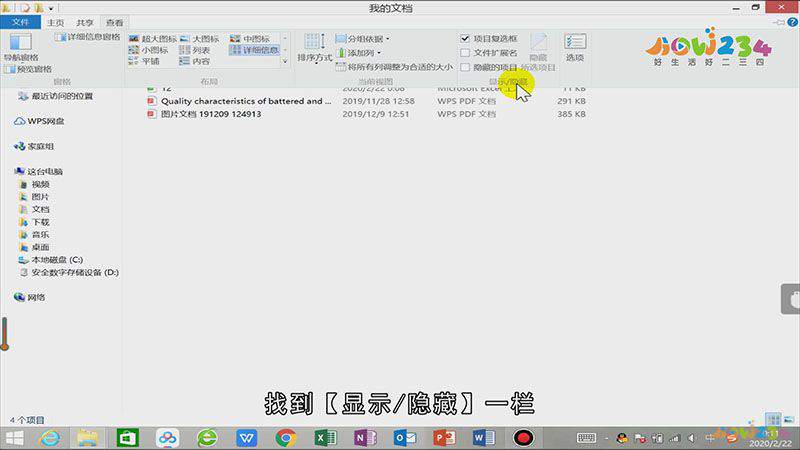Launch Outlook from taskbar
This screenshot has height=450, width=800.
click(405, 438)
